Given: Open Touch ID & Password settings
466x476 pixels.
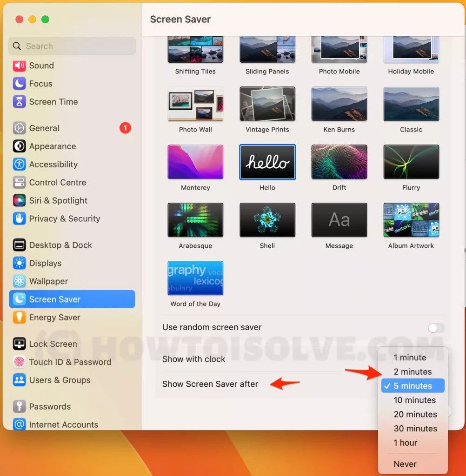Looking at the screenshot, I should pyautogui.click(x=65, y=362).
